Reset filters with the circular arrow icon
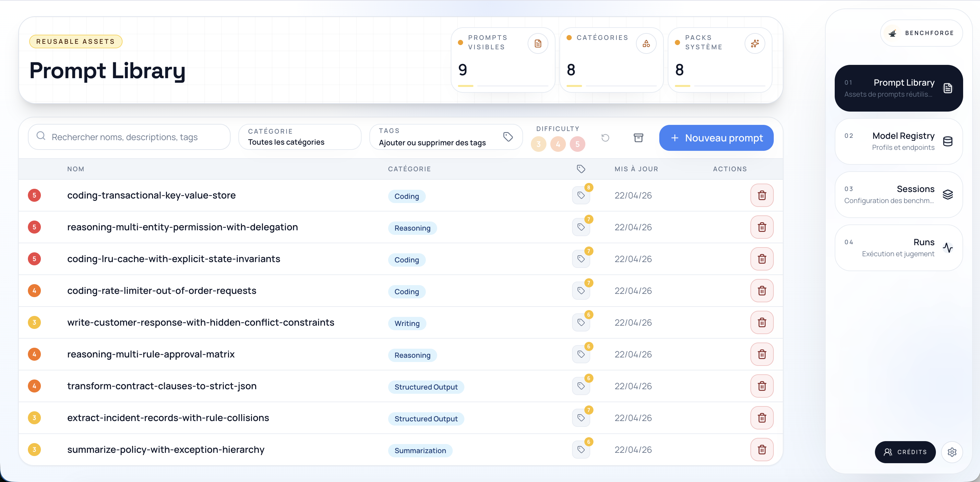The height and width of the screenshot is (482, 980). pos(605,138)
